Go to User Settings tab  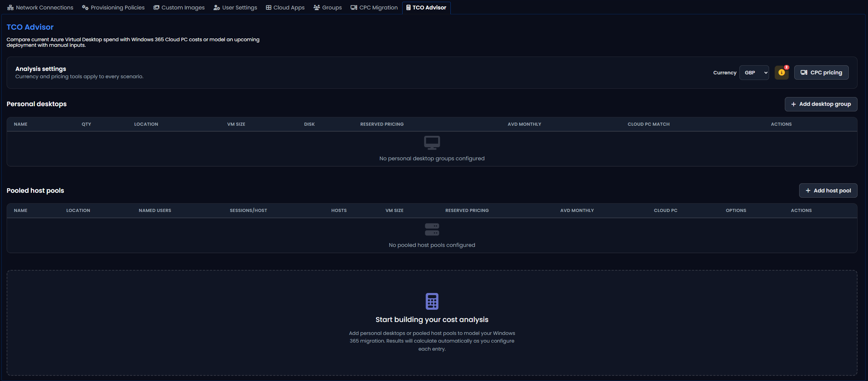[235, 7]
